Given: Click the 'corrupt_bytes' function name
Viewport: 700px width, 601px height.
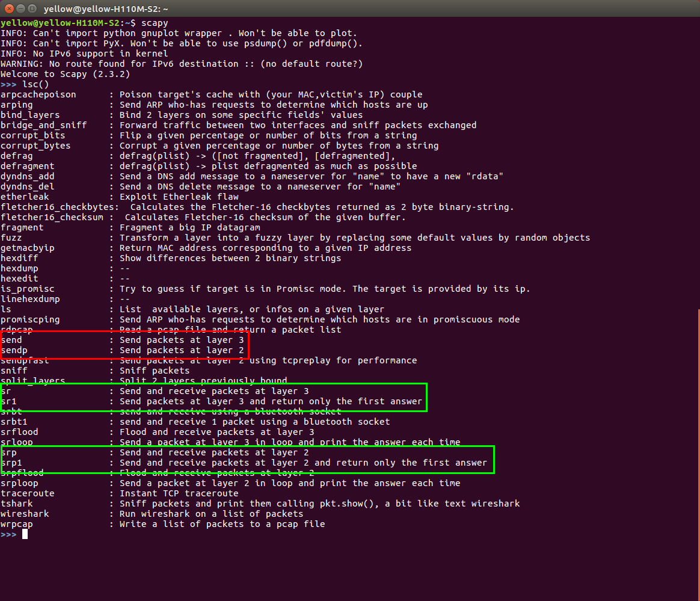Looking at the screenshot, I should pos(35,146).
